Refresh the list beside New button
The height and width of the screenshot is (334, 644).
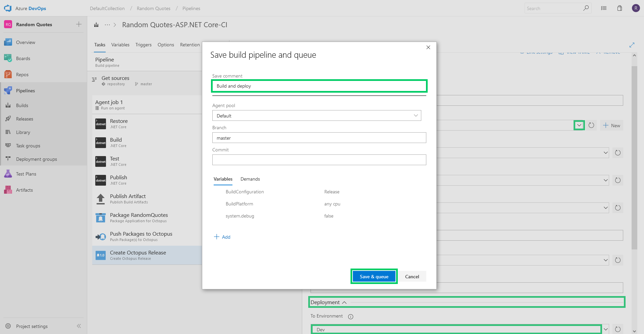[x=591, y=125]
